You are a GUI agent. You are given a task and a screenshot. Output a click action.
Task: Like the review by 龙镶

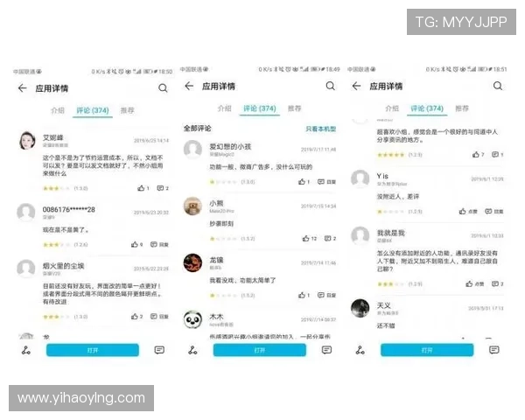[304, 295]
